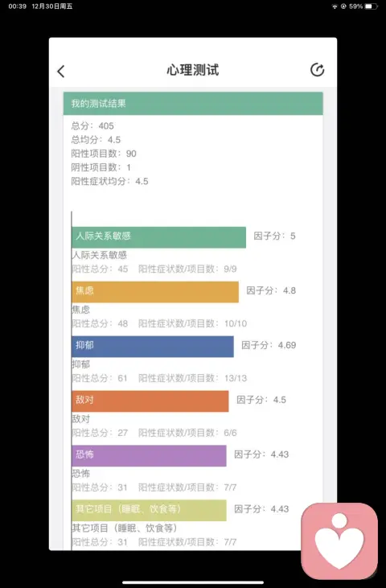Tap the rotation lock status icon
Viewport: 386px width, 588px height.
[343, 6]
